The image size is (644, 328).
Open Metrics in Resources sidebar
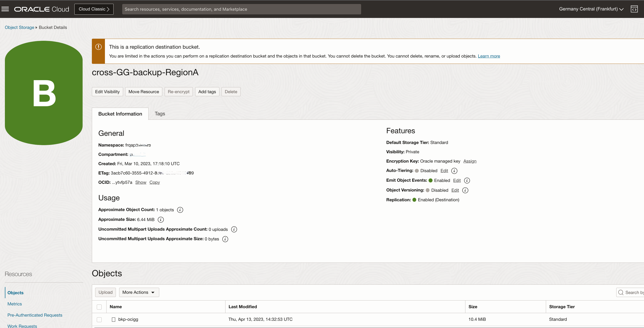(14, 304)
